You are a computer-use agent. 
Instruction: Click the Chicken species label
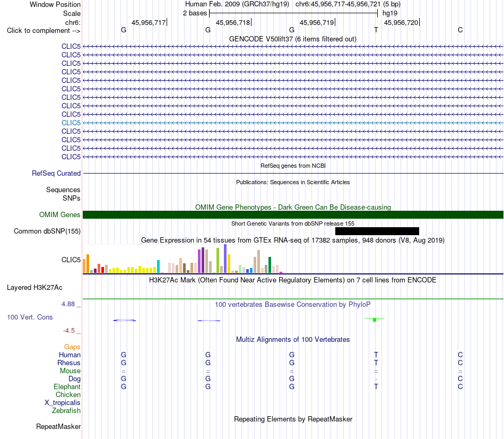click(68, 394)
